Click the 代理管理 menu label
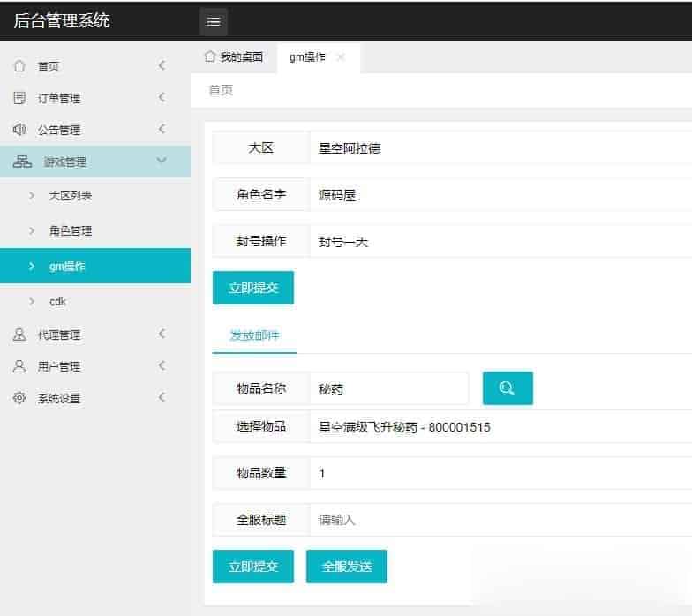 58,334
